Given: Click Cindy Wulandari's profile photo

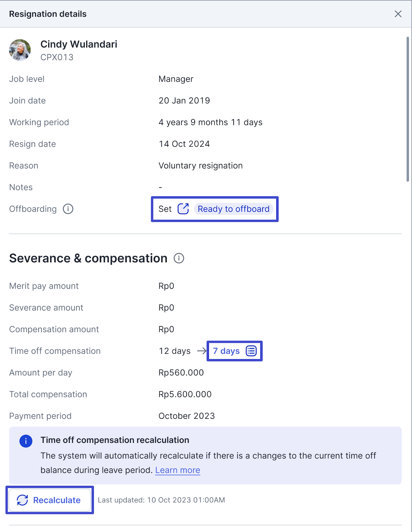Looking at the screenshot, I should pos(20,50).
